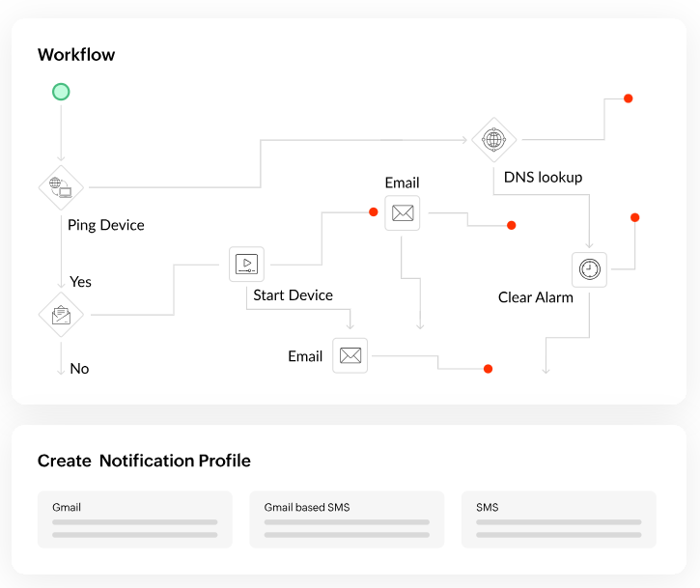Select the diamond mail node below Yes
Viewport: 700px width, 588px height.
[61, 315]
